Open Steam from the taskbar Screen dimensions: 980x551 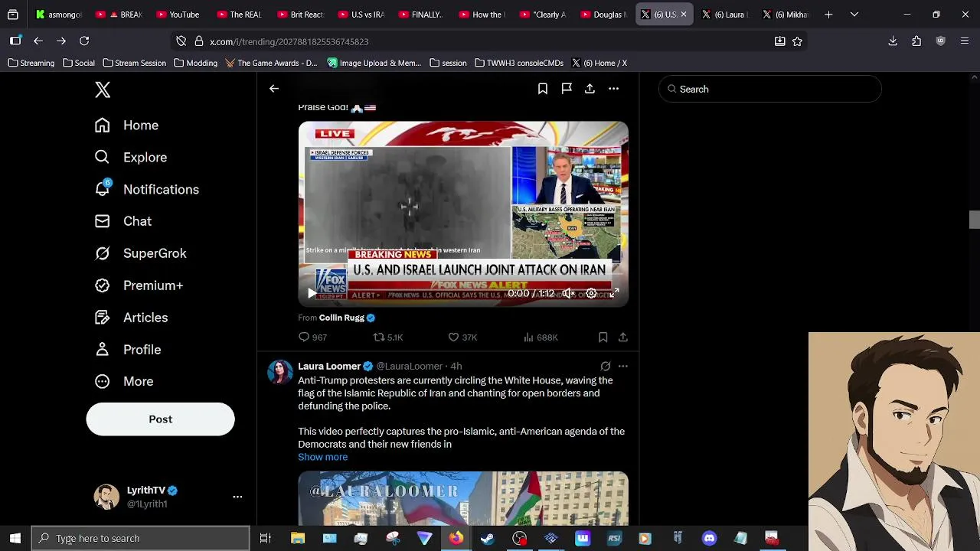click(487, 539)
